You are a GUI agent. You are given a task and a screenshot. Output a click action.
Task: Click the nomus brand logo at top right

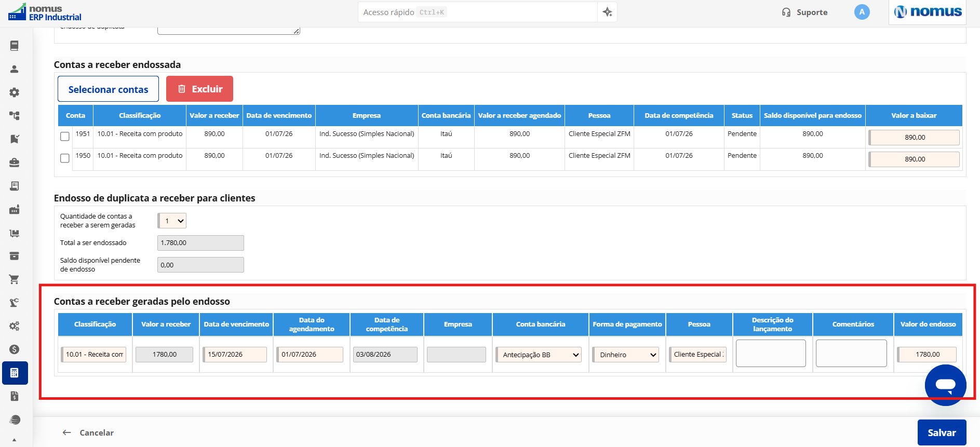(928, 12)
